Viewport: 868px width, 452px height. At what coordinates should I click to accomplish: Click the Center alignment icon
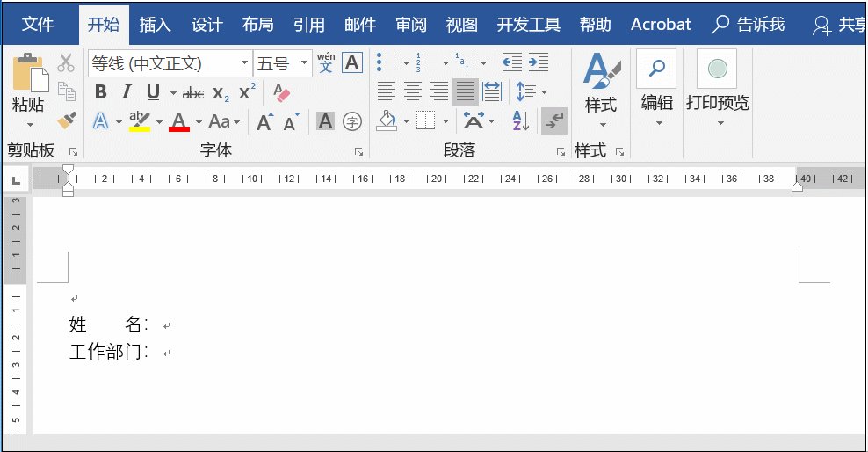click(x=413, y=91)
